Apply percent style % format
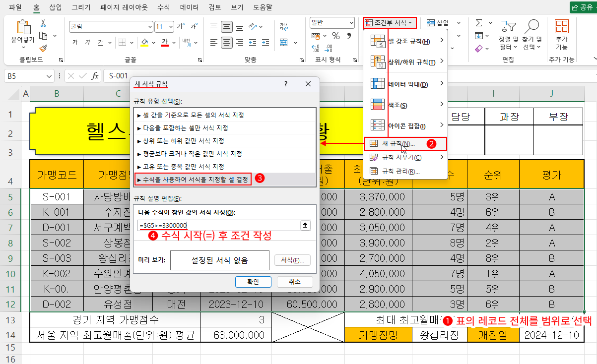597x364 pixels. pos(336,36)
